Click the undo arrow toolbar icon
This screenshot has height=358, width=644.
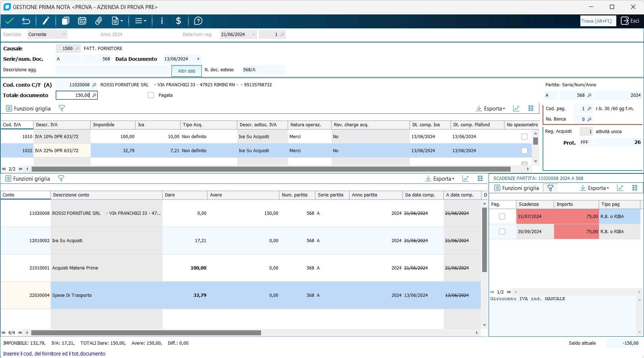coord(26,21)
